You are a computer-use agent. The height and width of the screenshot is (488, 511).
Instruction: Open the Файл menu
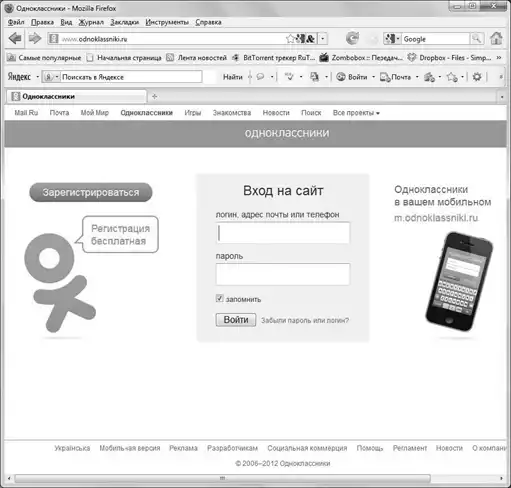pos(16,22)
